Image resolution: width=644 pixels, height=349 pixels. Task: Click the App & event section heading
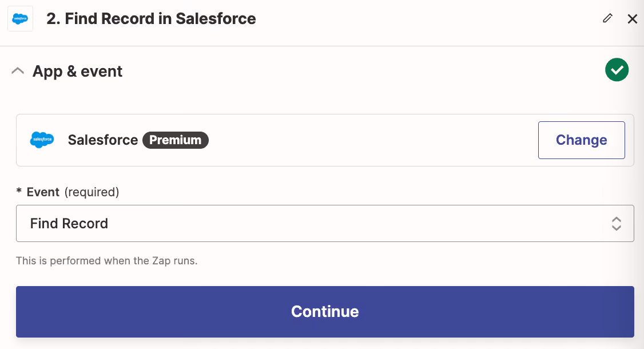[77, 71]
